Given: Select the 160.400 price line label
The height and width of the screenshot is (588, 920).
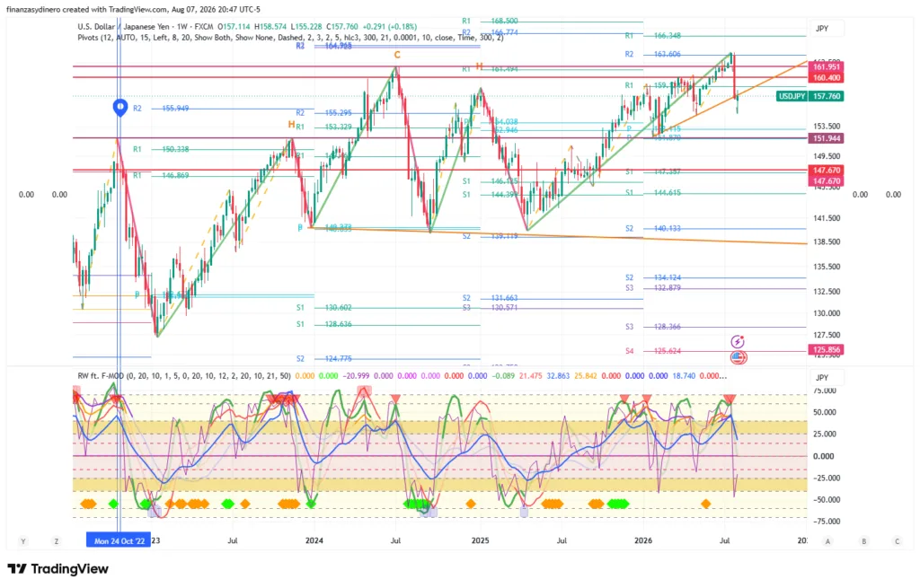Looking at the screenshot, I should pyautogui.click(x=827, y=77).
